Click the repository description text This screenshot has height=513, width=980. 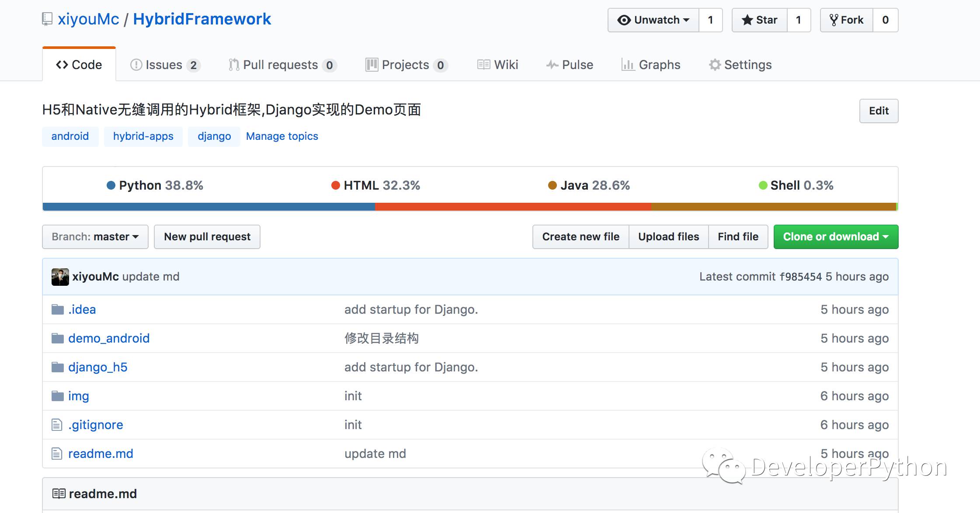[232, 110]
